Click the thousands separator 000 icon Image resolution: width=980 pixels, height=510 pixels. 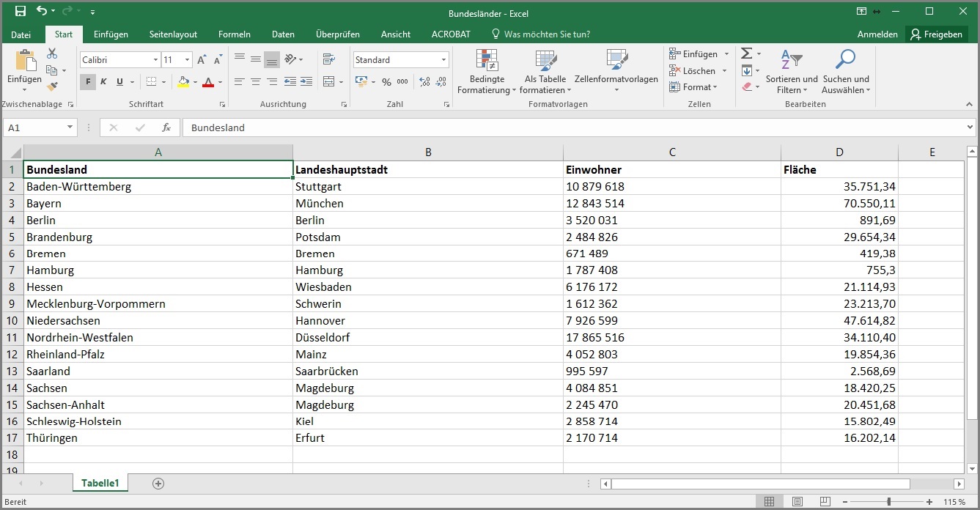(402, 83)
